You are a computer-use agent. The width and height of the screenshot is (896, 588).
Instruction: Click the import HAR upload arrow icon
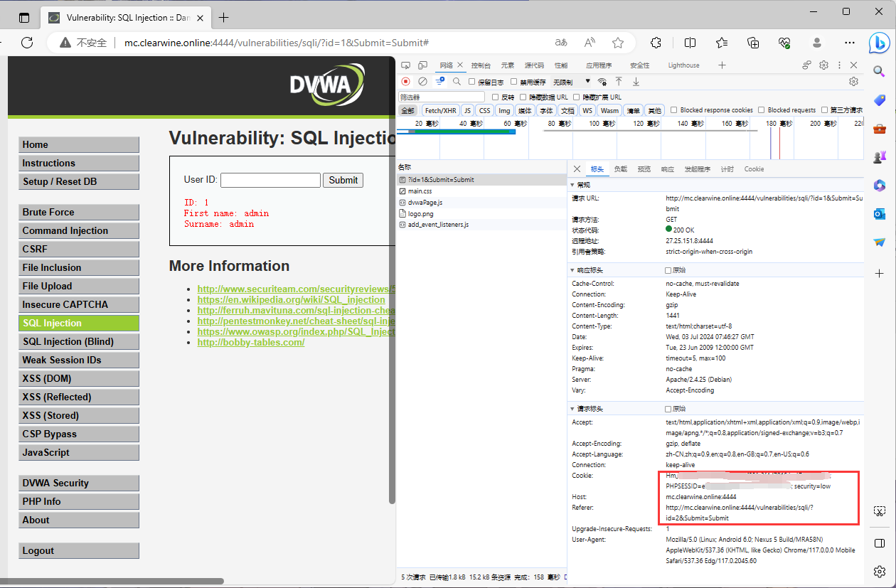pyautogui.click(x=619, y=82)
